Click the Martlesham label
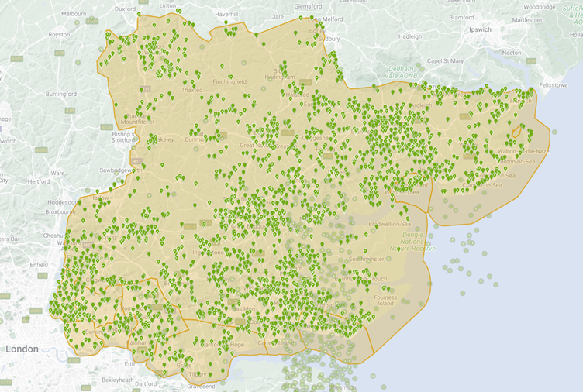Viewport: 583px width, 392px height. (528, 19)
